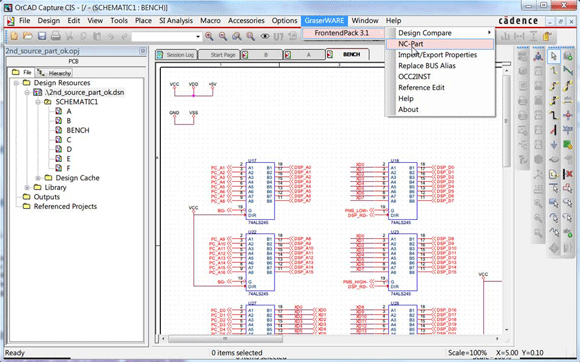The width and height of the screenshot is (580, 362).
Task: Click the U? annotate icon
Action: pos(278,36)
